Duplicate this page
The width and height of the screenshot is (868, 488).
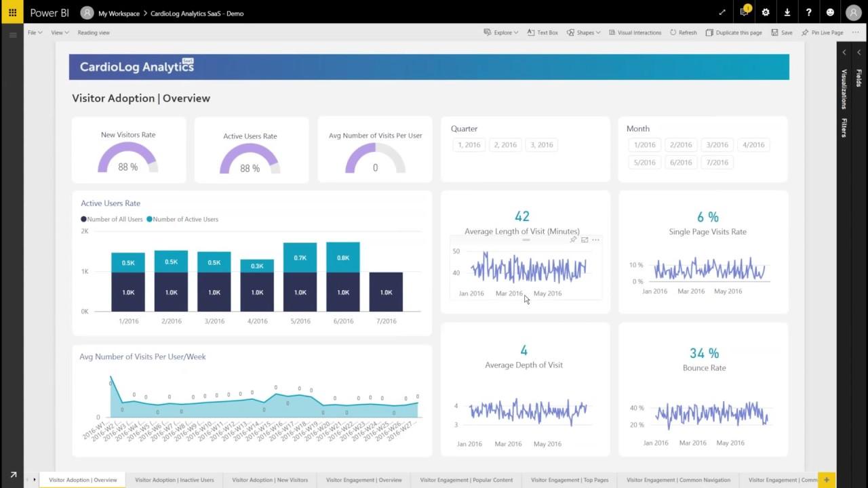click(x=734, y=32)
